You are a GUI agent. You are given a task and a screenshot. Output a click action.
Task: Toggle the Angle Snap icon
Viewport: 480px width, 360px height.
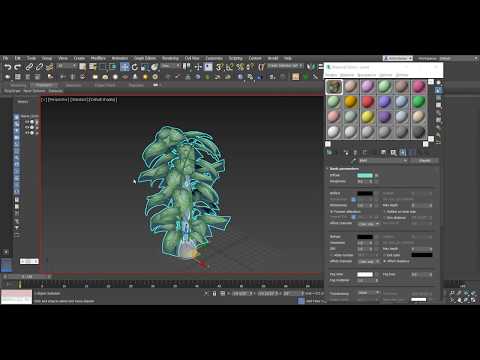(229, 67)
